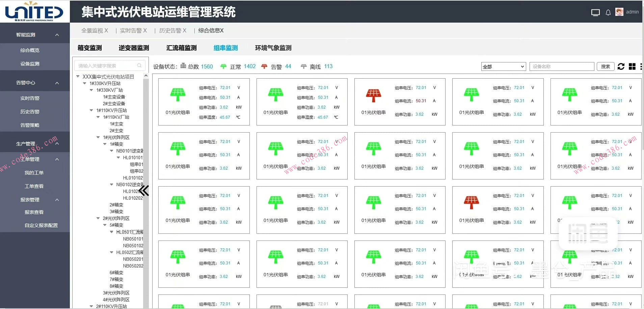Open the vertical three-dot menu icon

[641, 66]
